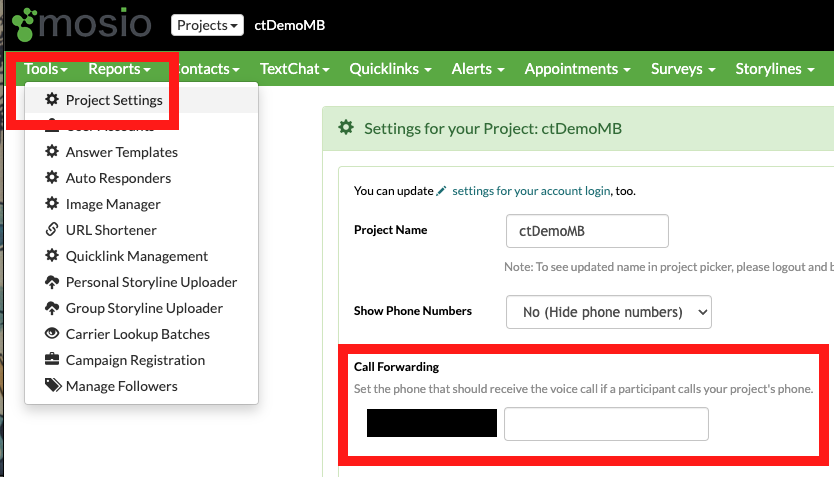Select Project Settings menu item

tap(141, 100)
